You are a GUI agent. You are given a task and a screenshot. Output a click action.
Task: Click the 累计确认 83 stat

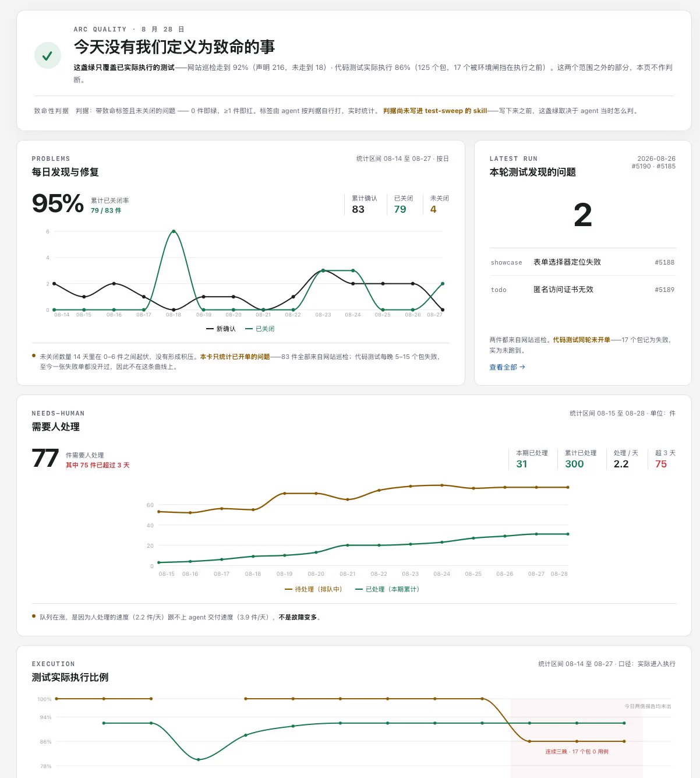pyautogui.click(x=364, y=204)
